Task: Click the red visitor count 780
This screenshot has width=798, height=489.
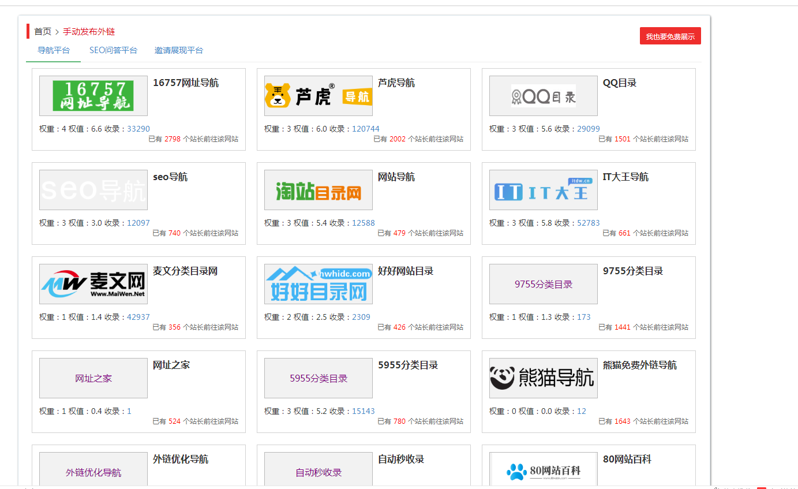Action: pos(400,422)
